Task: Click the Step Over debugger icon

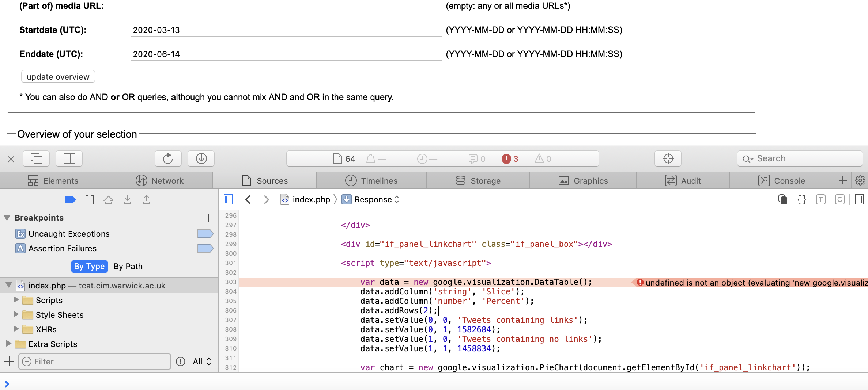Action: coord(109,199)
